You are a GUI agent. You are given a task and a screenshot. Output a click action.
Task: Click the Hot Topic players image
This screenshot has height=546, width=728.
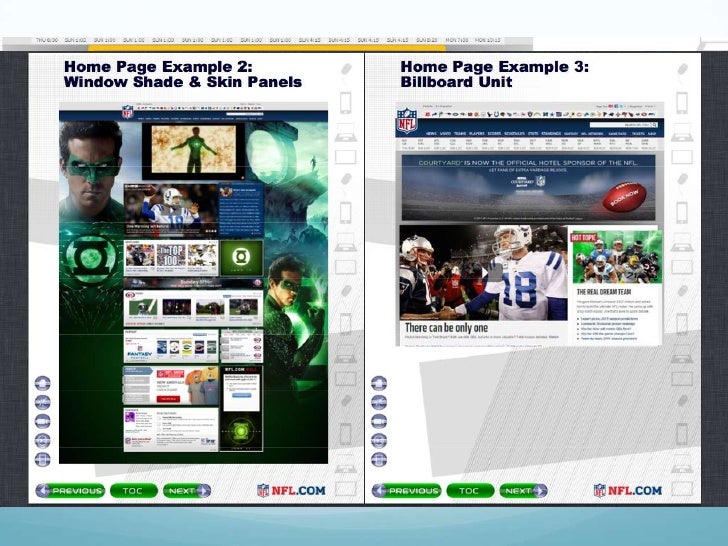[617, 257]
